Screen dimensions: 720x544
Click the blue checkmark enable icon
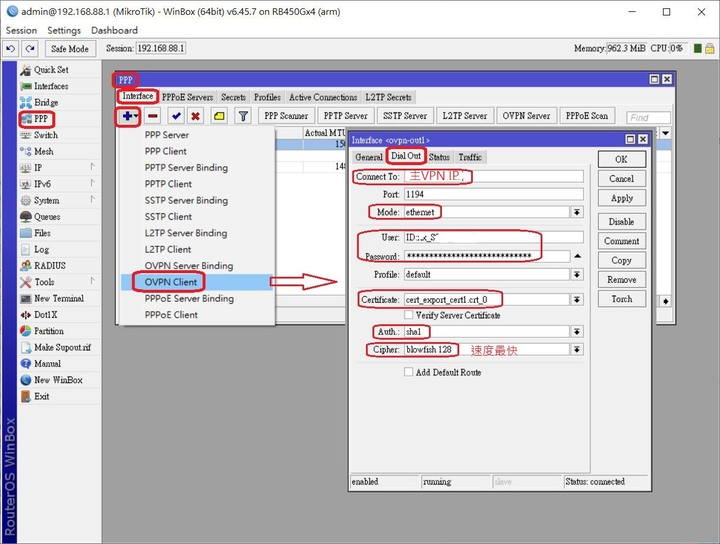pyautogui.click(x=176, y=116)
